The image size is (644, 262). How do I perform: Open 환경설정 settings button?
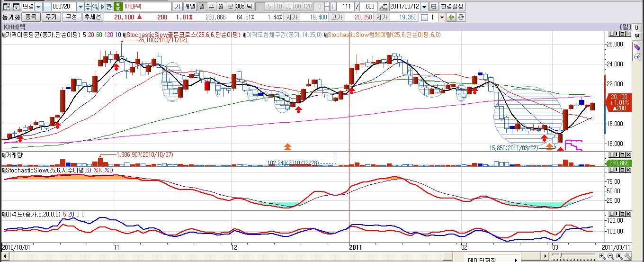[452, 7]
